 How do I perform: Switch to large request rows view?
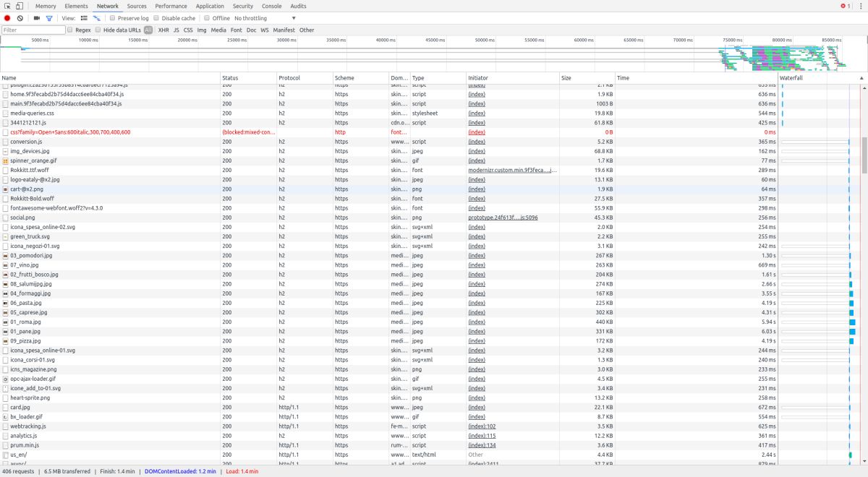(x=84, y=18)
